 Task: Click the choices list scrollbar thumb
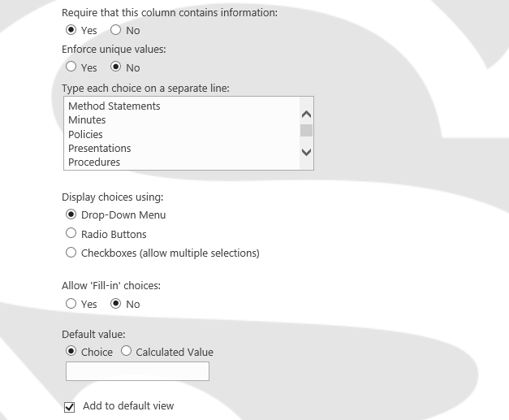click(306, 130)
